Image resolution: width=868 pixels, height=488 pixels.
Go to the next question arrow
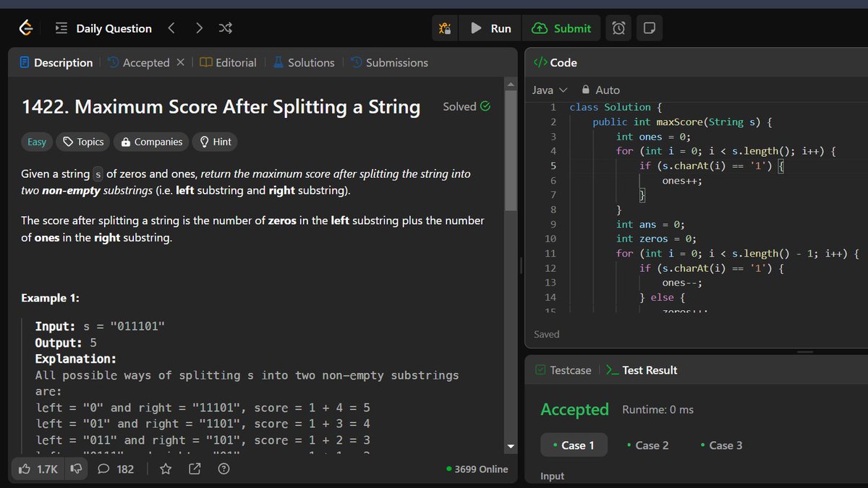point(199,28)
